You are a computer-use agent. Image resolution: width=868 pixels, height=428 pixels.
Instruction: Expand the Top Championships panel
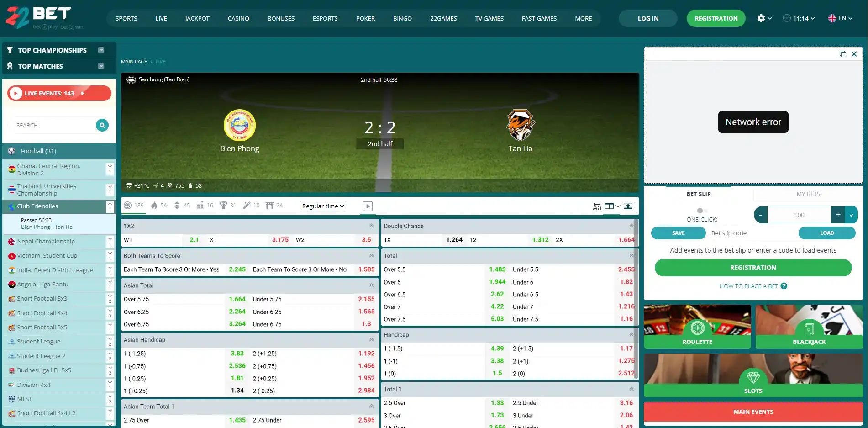101,50
